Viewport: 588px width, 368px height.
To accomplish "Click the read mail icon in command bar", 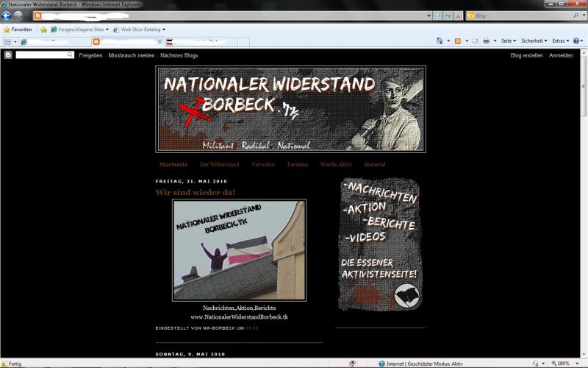I will (x=475, y=41).
